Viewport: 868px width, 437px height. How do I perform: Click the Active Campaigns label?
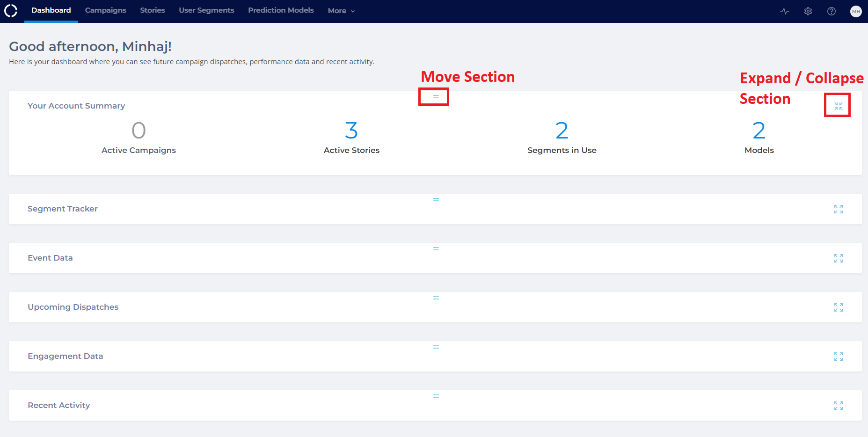point(139,150)
